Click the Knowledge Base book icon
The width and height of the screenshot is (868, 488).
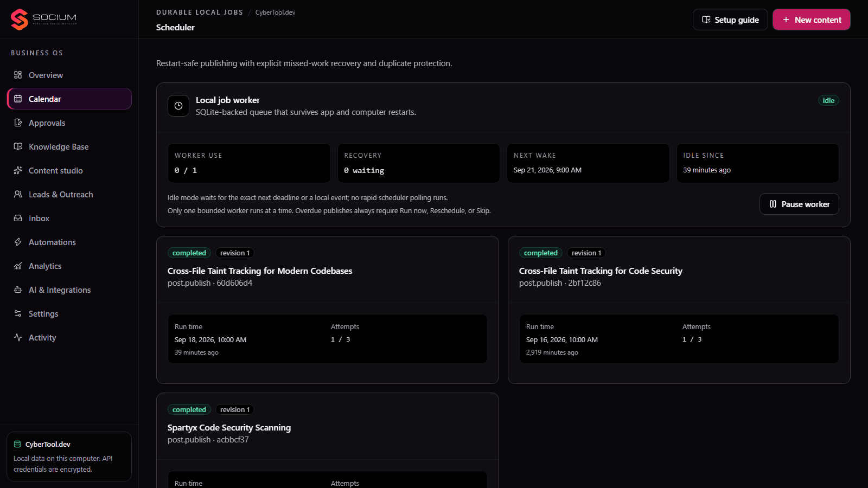(18, 146)
